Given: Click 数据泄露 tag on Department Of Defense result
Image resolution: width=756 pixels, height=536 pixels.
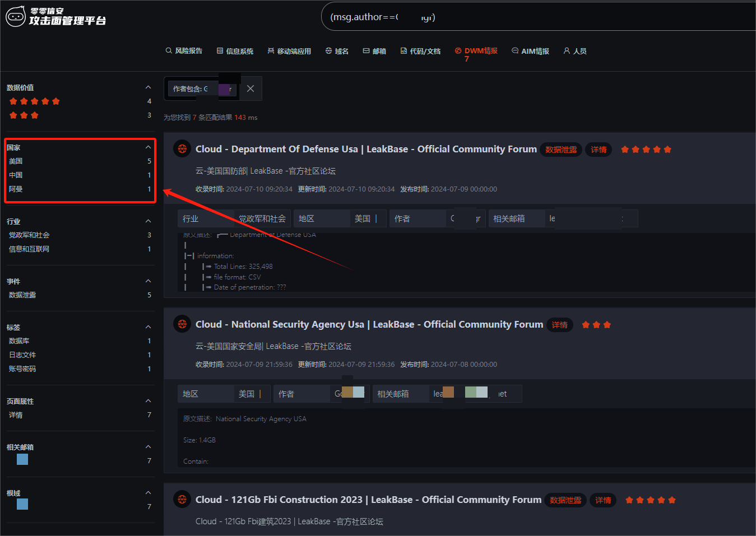Looking at the screenshot, I should pyautogui.click(x=561, y=150).
